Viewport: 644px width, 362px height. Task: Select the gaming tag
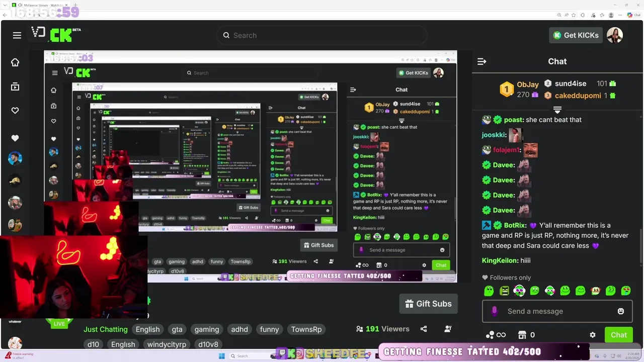point(207,329)
